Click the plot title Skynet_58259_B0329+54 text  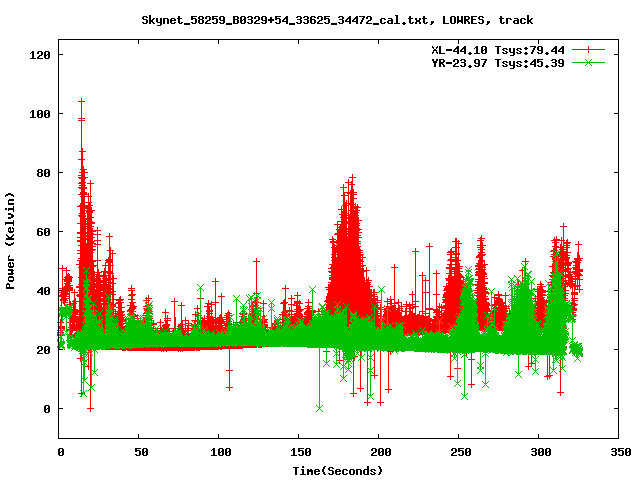click(337, 20)
